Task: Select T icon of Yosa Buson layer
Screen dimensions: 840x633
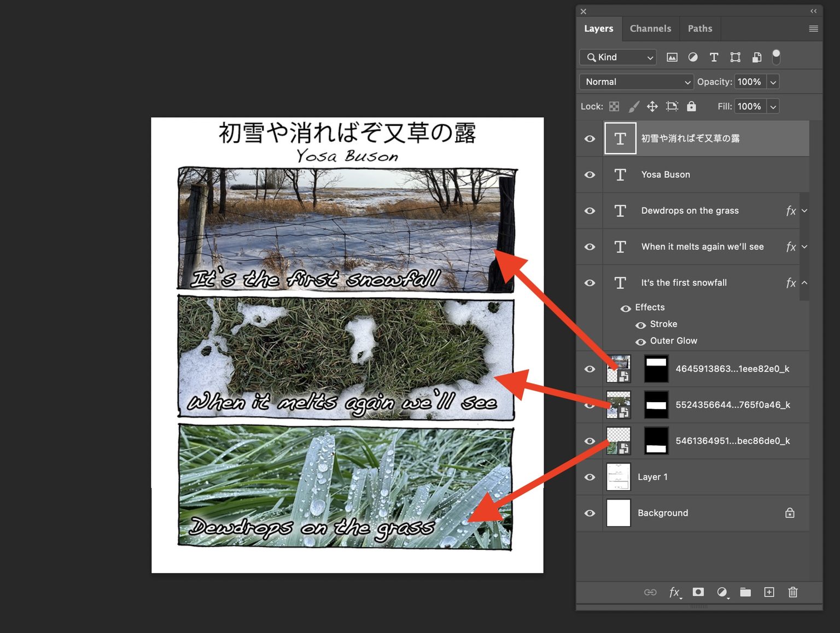Action: click(x=620, y=175)
